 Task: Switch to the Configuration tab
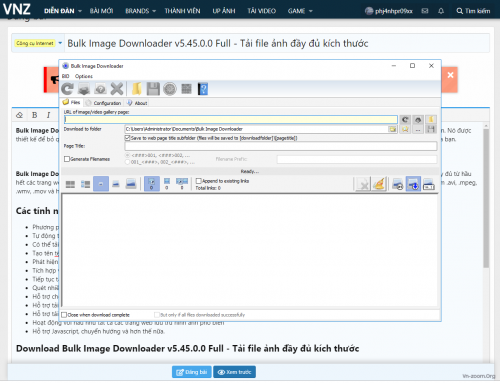pos(104,103)
